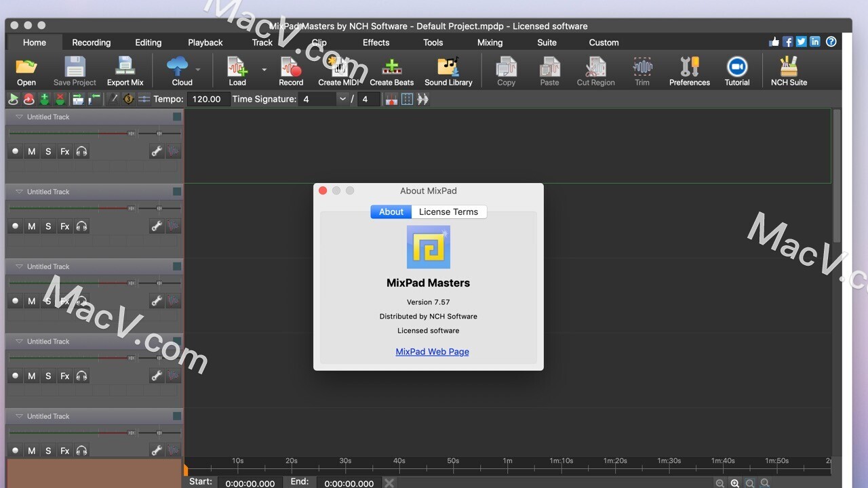Screen dimensions: 868x488
Task: Solo the third Untitled Track
Action: [x=48, y=301]
